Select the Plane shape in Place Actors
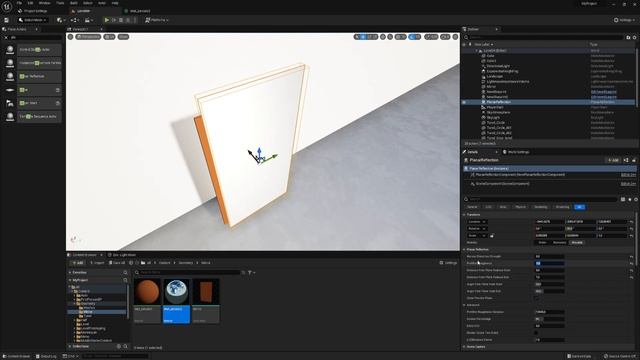Image resolution: width=640 pixels, height=360 pixels. (x=33, y=90)
